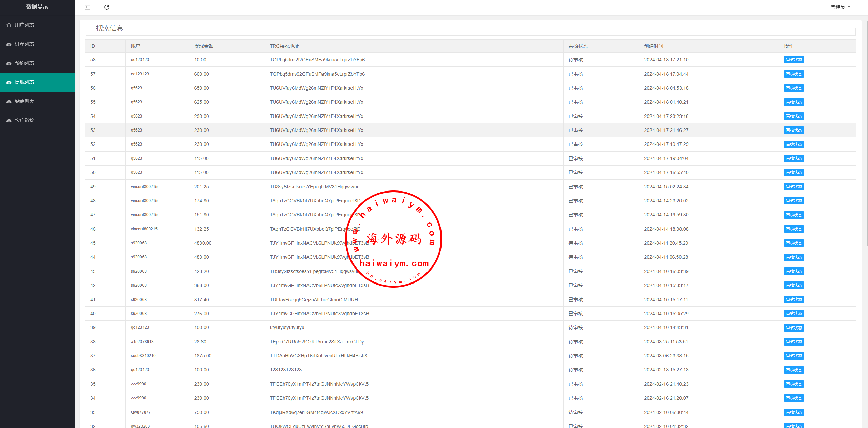Click the sidebar collapse menu icon
Screen dimensions: 868x428
[x=88, y=7]
